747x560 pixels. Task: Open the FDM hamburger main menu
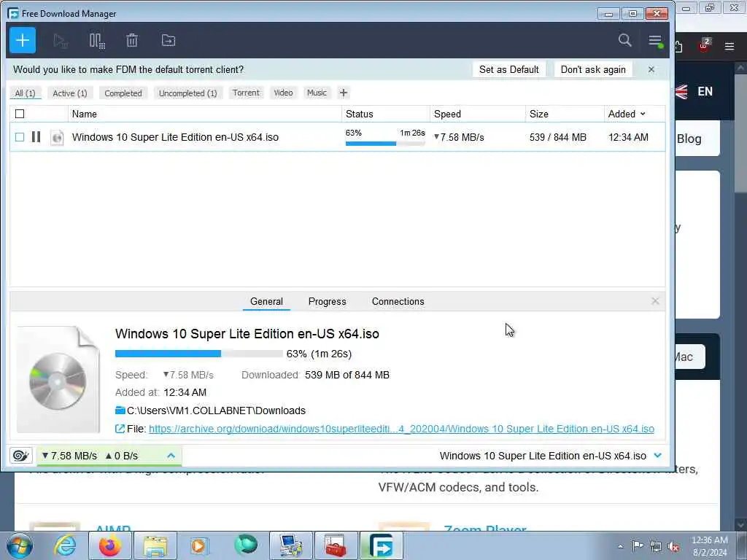[x=656, y=41]
